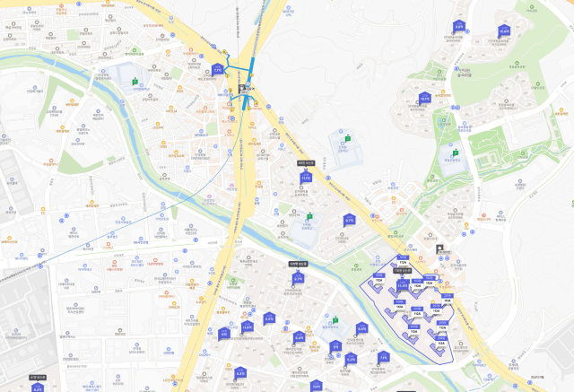Select the 26억 price marker
Image resolution: width=574 pixels, height=392 pixels.
(x=316, y=386)
